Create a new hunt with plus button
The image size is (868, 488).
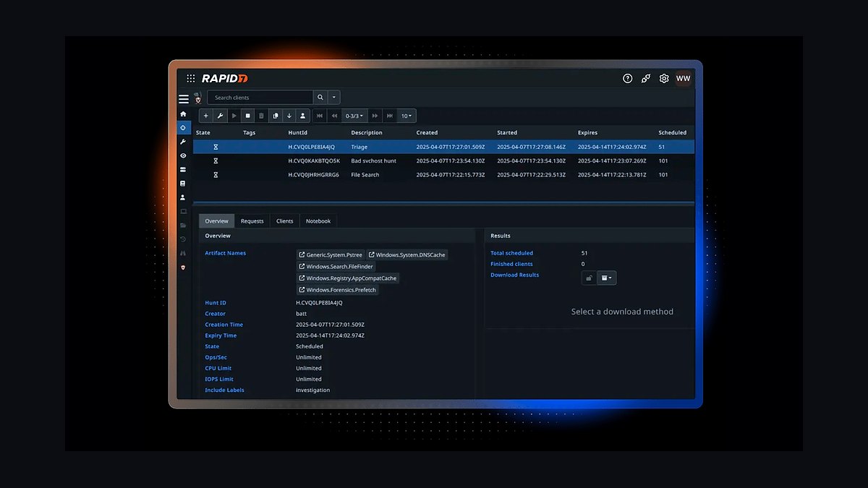click(206, 116)
